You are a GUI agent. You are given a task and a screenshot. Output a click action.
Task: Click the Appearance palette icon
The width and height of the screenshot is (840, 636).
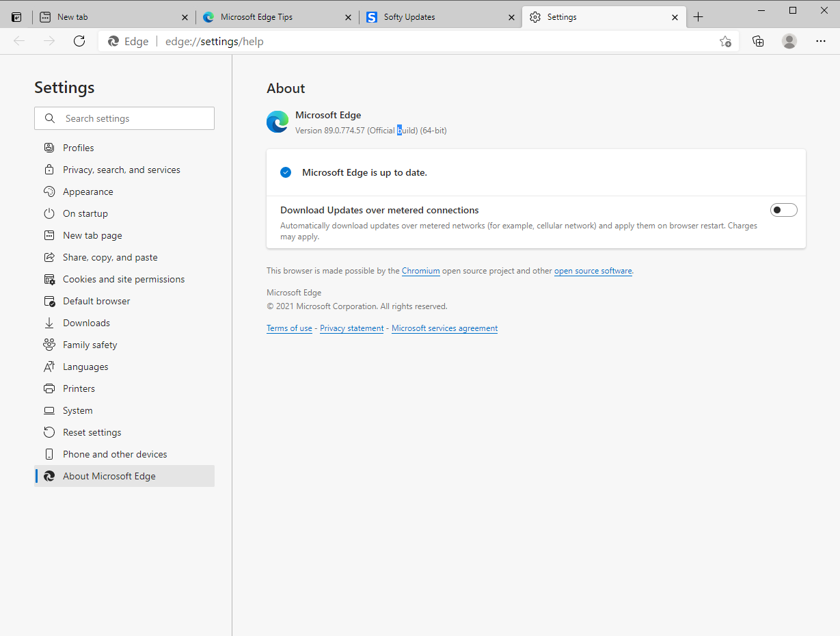[49, 191]
